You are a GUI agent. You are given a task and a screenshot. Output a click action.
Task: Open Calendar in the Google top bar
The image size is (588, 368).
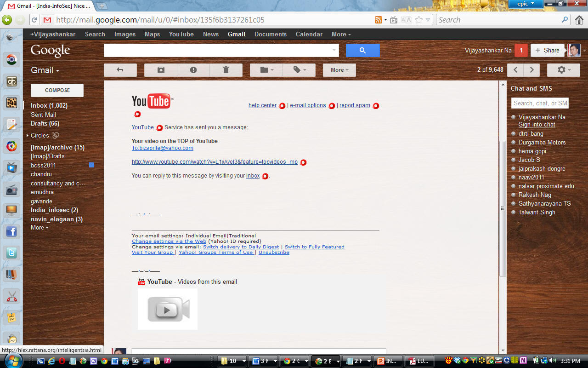coord(309,34)
